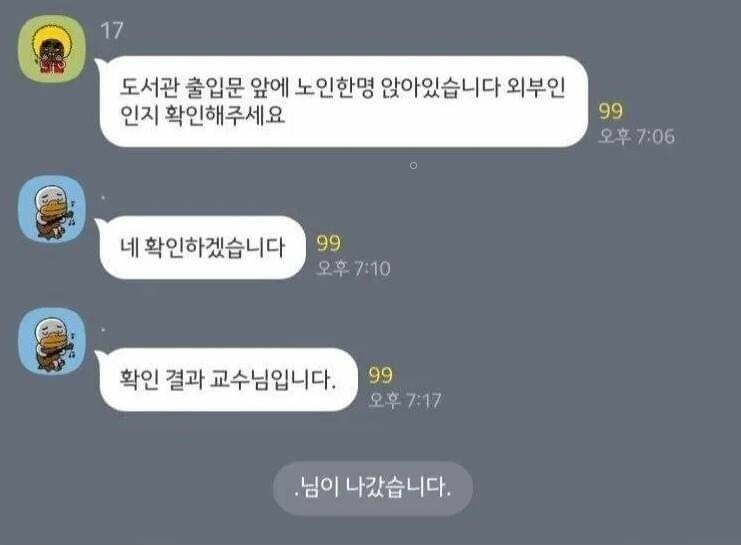Open the profile of the yellow-haired avatar
The image size is (741, 545).
pyautogui.click(x=52, y=49)
